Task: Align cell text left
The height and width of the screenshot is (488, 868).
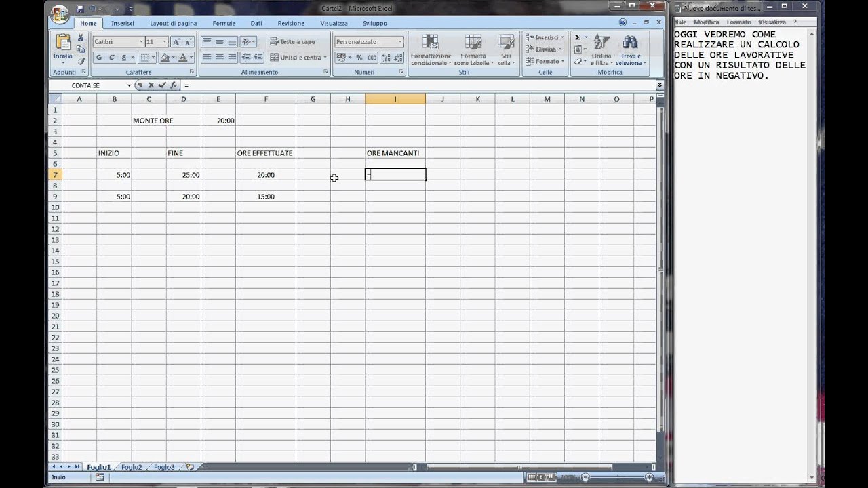Action: [208, 58]
